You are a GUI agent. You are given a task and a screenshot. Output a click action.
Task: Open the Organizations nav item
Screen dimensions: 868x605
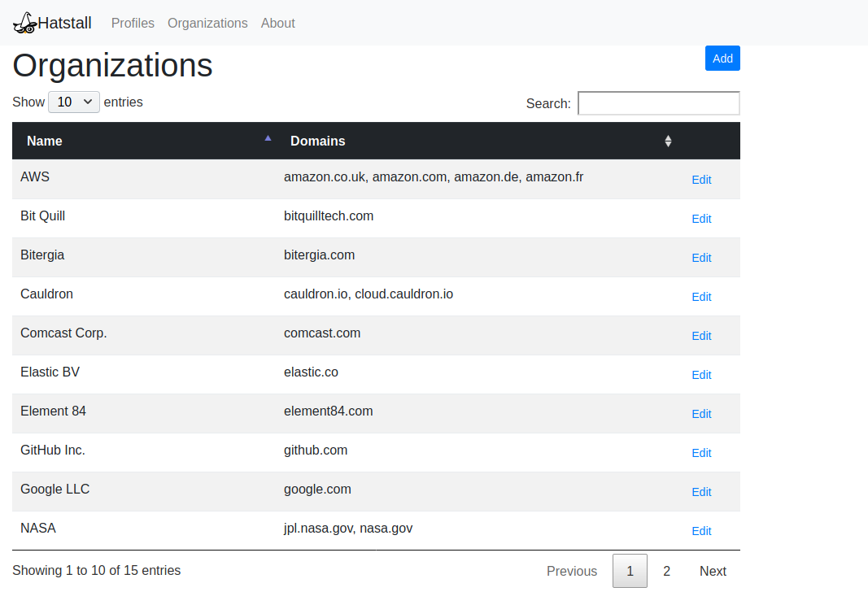[x=207, y=24]
